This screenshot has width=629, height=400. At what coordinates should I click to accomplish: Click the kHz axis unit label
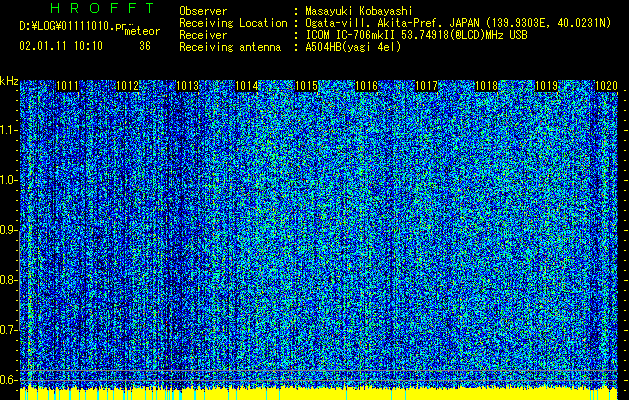coord(9,81)
